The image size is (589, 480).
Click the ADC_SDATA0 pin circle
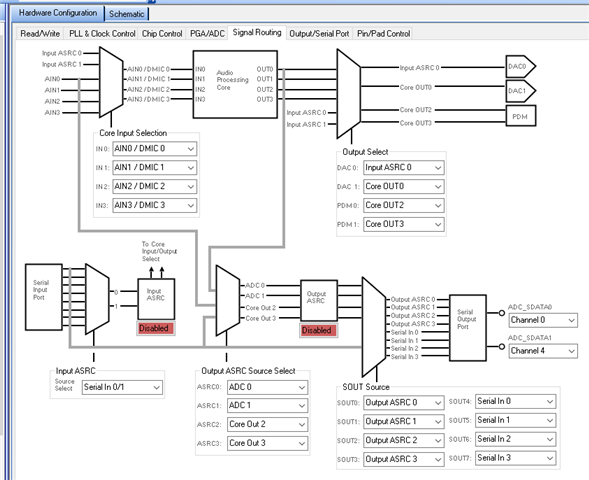501,312
